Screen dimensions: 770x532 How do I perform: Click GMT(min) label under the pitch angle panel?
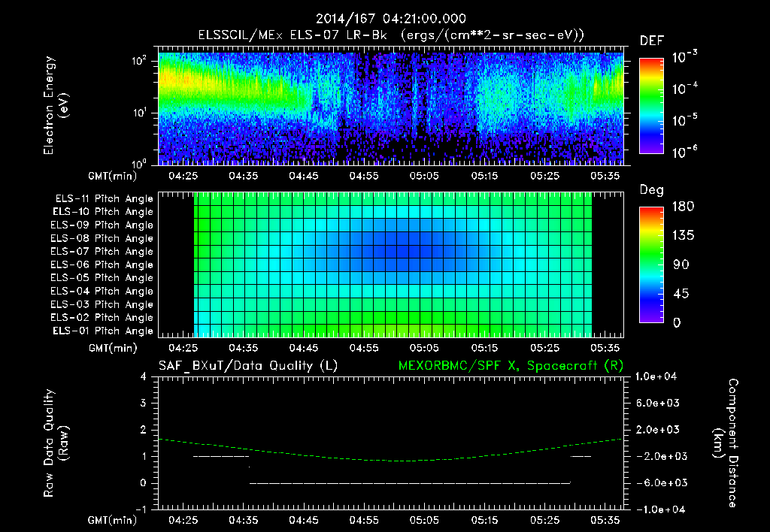113,349
